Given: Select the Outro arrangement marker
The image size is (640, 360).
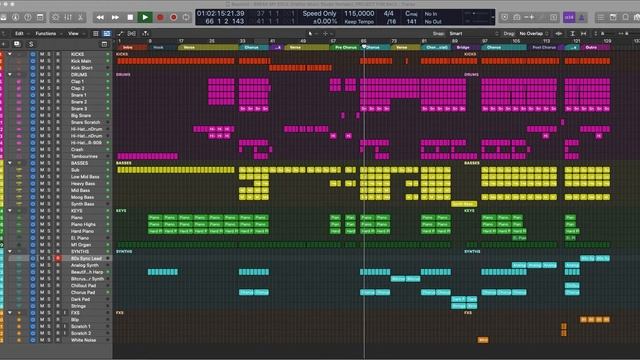Looking at the screenshot, I should click(x=595, y=47).
